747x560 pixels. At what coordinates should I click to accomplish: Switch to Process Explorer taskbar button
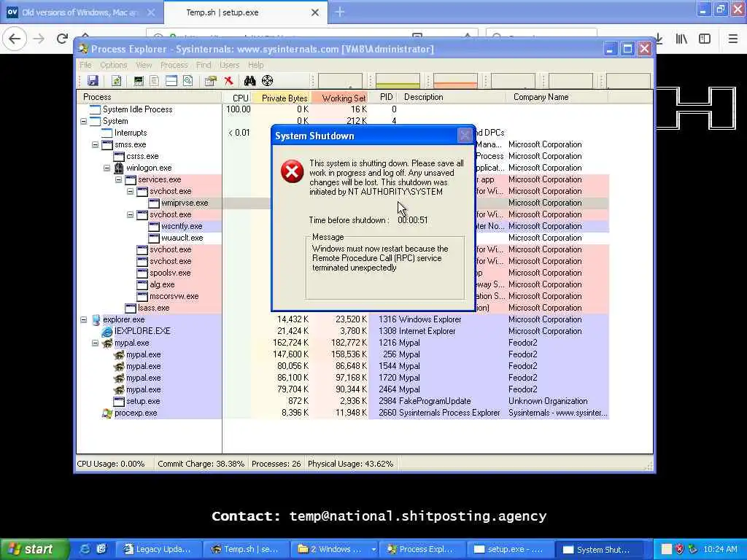(422, 549)
